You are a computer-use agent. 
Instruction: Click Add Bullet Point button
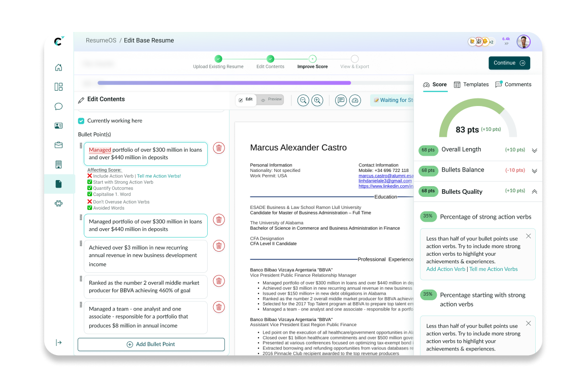tap(151, 344)
